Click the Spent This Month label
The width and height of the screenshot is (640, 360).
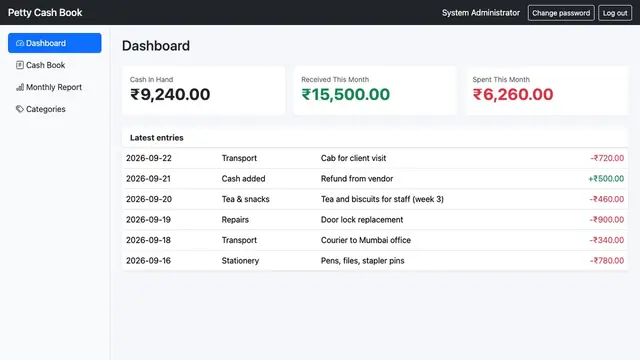[501, 80]
